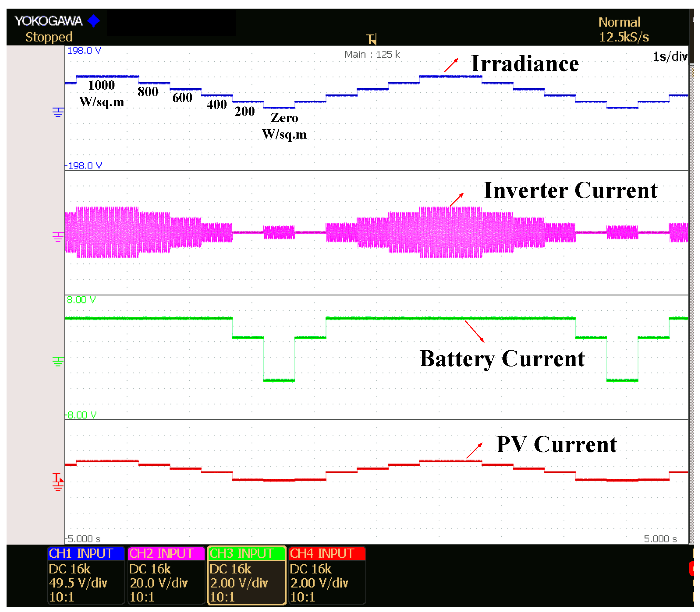Click the CH2 20.0 V/div scale value
Image resolution: width=700 pixels, height=612 pixels.
(x=158, y=583)
